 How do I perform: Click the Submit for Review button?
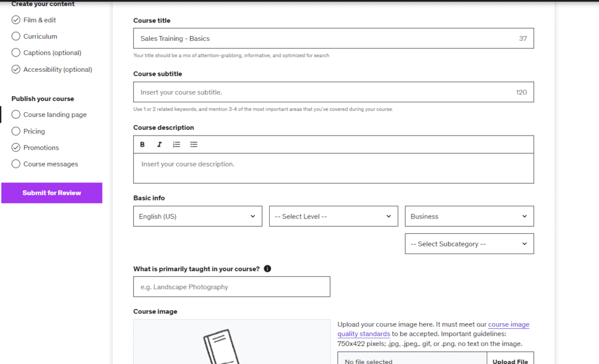(51, 193)
